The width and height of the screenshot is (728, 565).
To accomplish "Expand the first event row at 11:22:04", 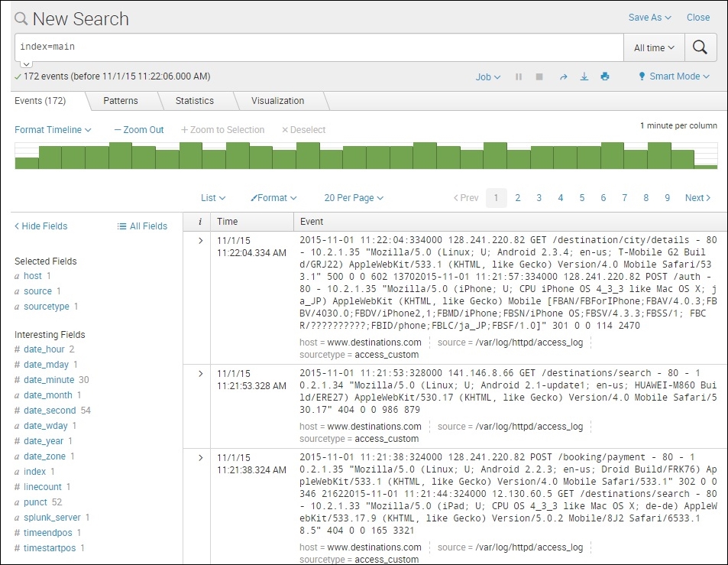I will coord(200,241).
